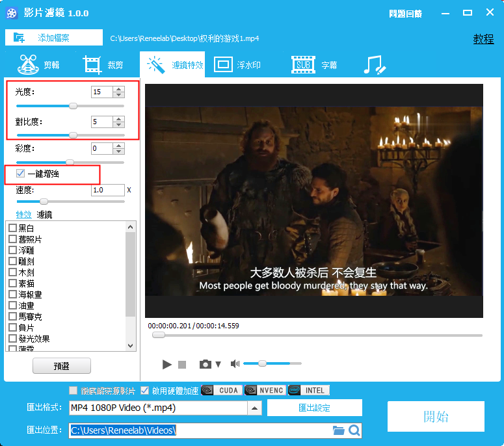Click the add file folder icon

coord(19,38)
